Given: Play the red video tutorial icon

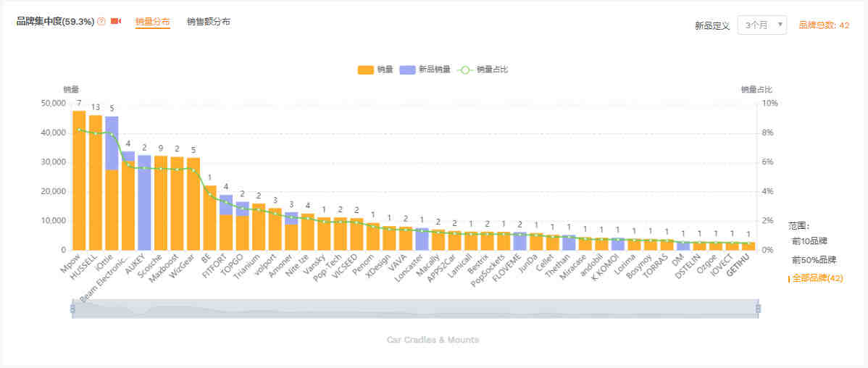Looking at the screenshot, I should [x=116, y=22].
